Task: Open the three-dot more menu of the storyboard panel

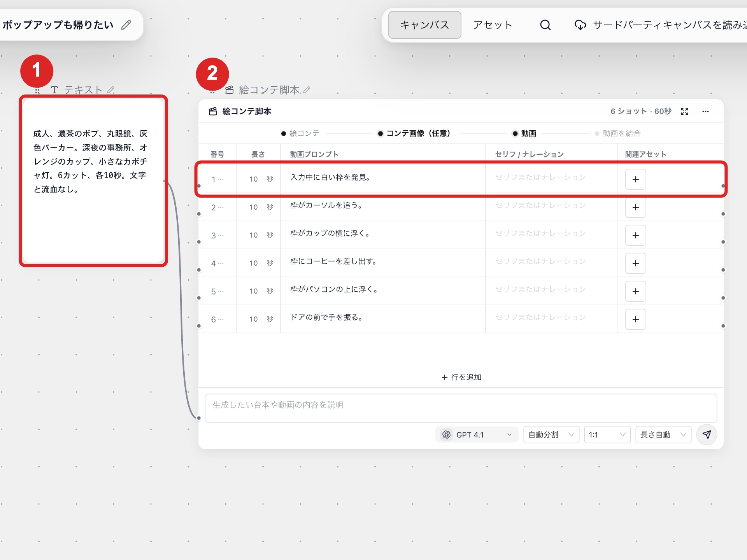Action: [705, 112]
